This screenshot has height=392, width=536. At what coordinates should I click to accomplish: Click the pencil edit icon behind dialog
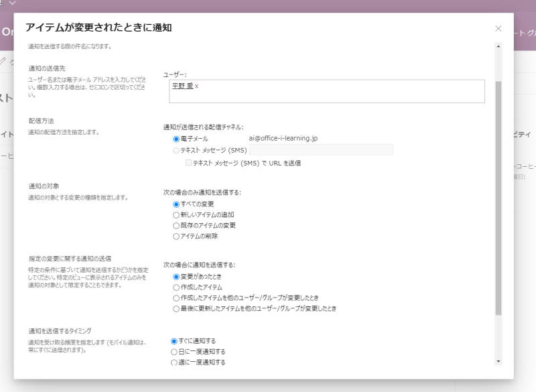(3, 62)
